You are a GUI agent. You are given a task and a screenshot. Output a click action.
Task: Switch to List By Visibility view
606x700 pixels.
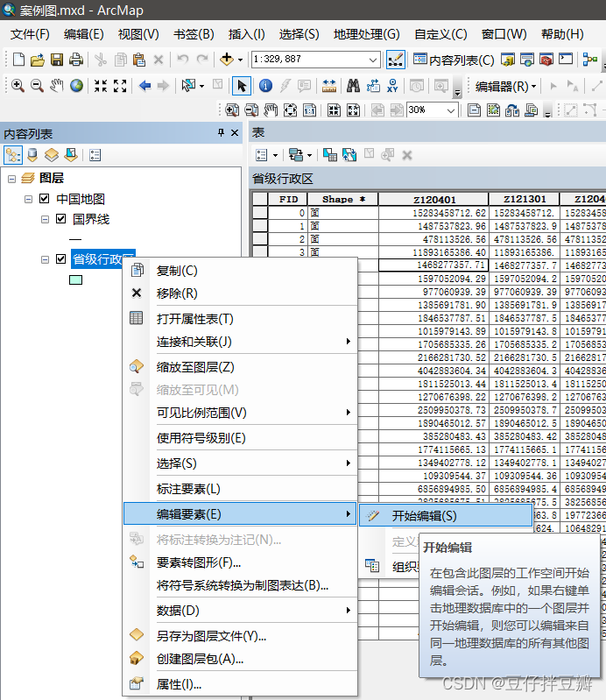(x=52, y=155)
